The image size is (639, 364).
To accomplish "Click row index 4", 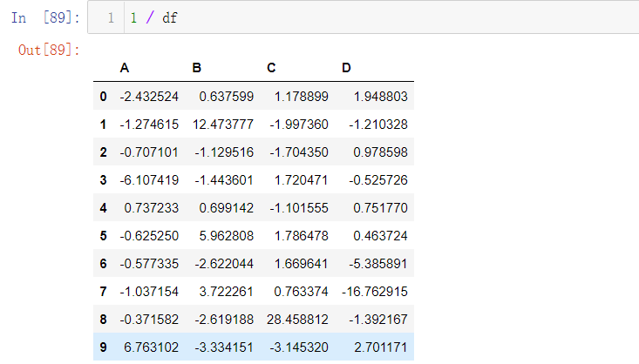I will tap(103, 208).
